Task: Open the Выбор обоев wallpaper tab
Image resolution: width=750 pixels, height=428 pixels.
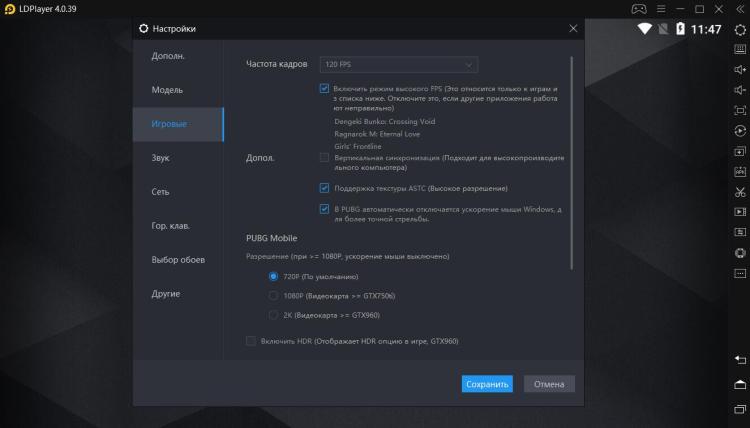Action: point(178,260)
